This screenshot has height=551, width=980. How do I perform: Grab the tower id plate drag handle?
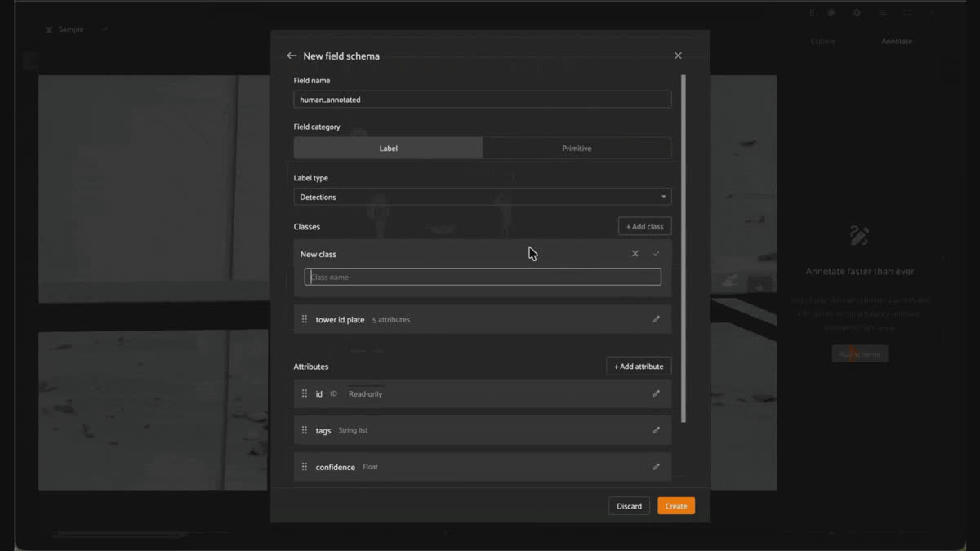[305, 319]
